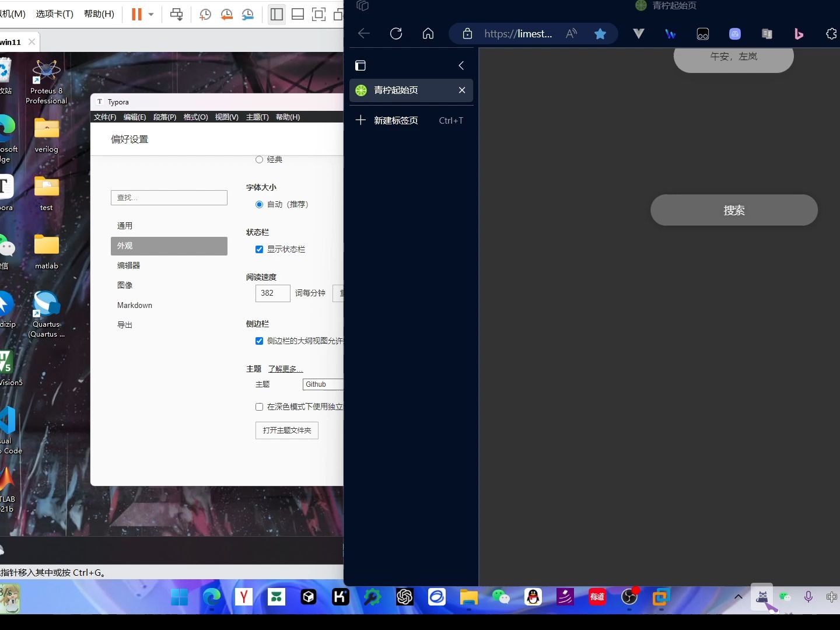The width and height of the screenshot is (840, 630).
Task: Open the Windows Start menu
Action: pyautogui.click(x=180, y=597)
